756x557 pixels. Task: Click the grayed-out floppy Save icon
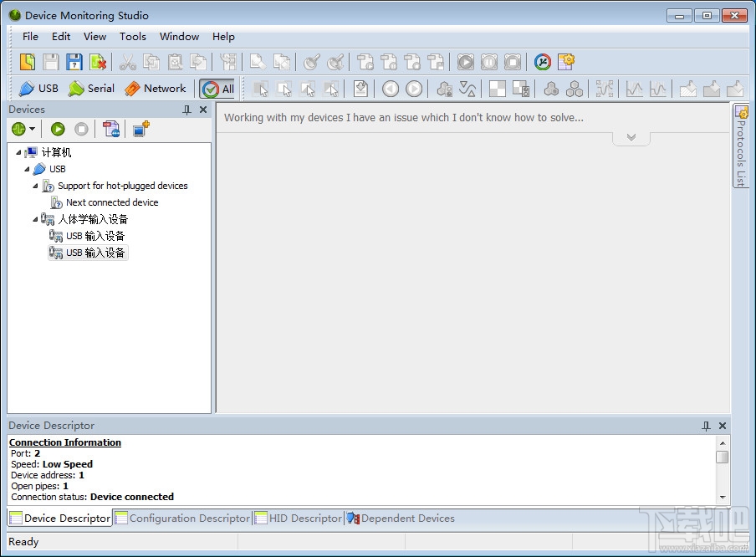[x=51, y=62]
